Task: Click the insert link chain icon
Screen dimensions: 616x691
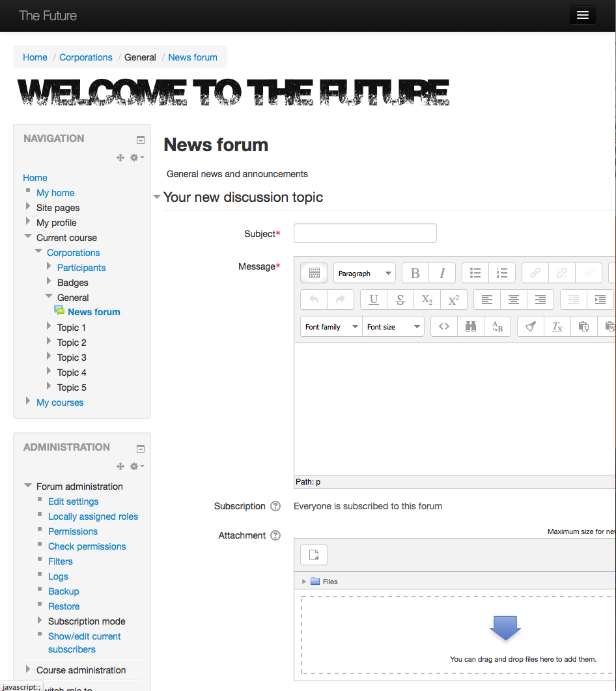Action: pyautogui.click(x=535, y=274)
